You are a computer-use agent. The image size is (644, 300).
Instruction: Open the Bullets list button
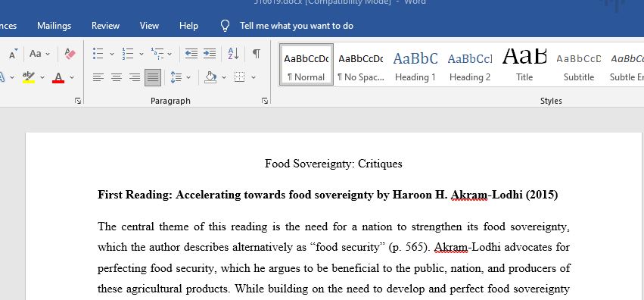pos(98,54)
